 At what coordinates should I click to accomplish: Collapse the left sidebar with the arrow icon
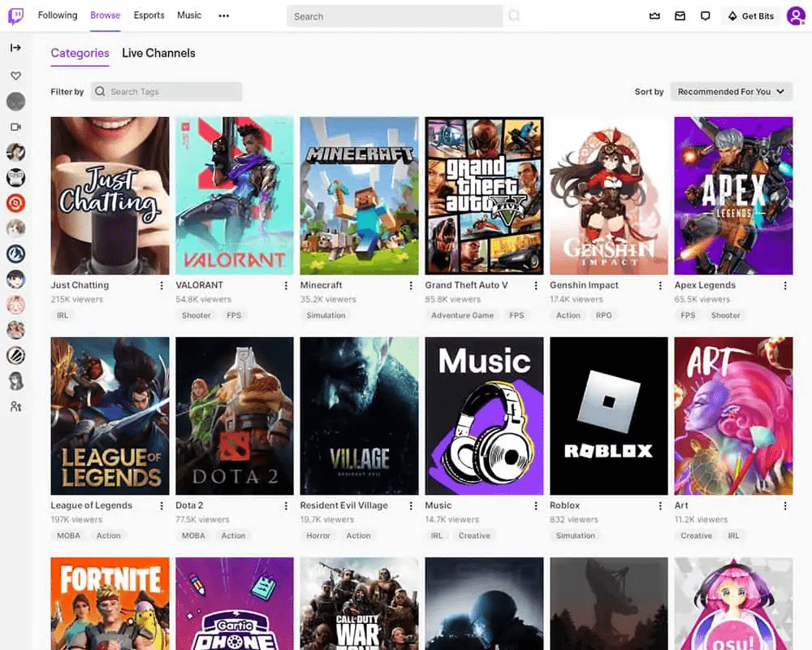click(15, 47)
